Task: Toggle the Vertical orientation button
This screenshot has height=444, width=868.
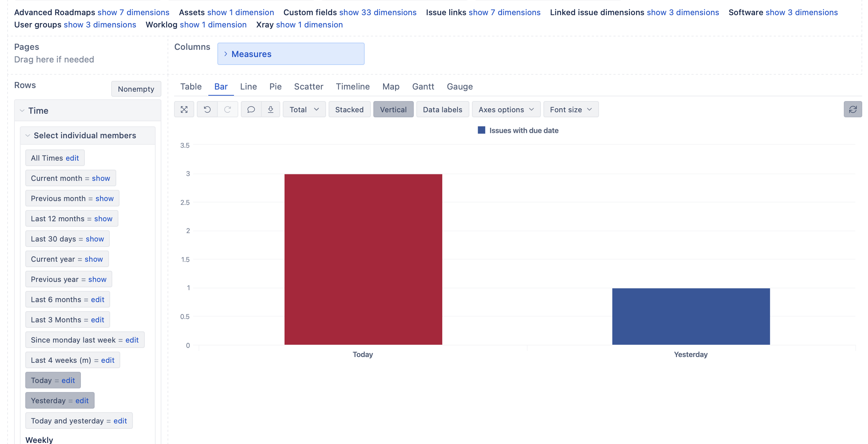Action: pyautogui.click(x=393, y=109)
